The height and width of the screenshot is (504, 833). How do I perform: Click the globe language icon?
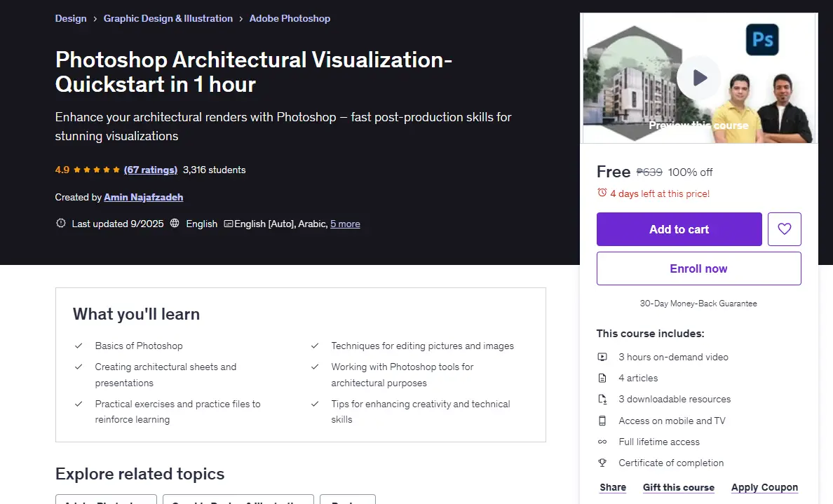175,224
